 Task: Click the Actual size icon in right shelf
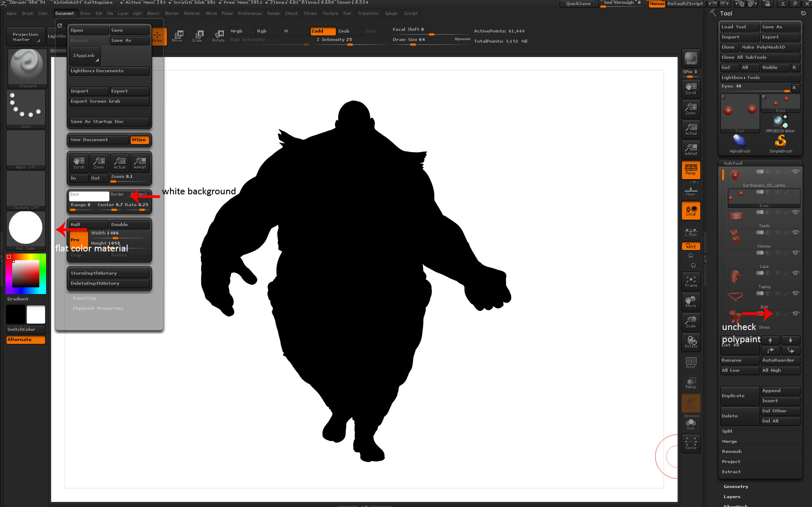tap(691, 129)
